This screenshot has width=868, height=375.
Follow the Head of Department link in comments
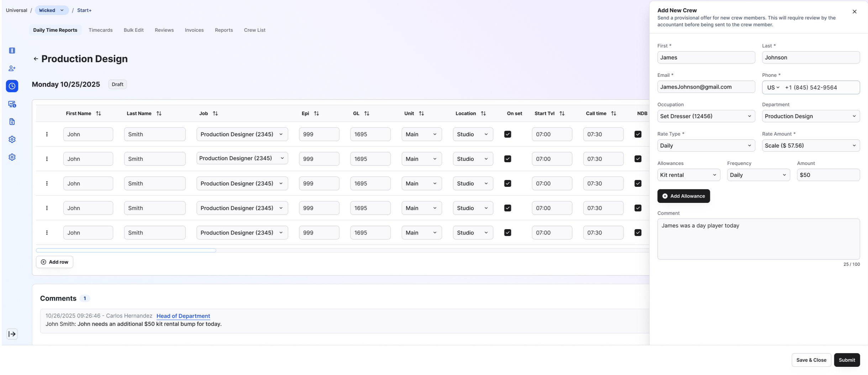[183, 316]
